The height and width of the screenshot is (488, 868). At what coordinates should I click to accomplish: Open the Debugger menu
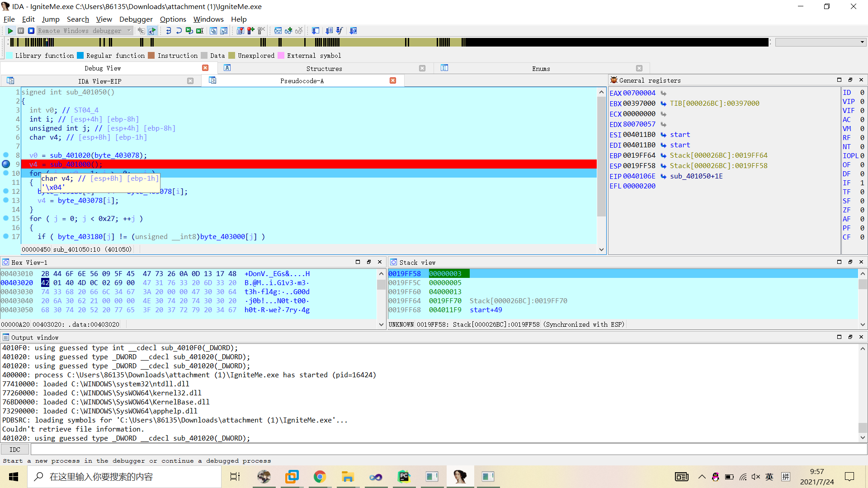[136, 19]
